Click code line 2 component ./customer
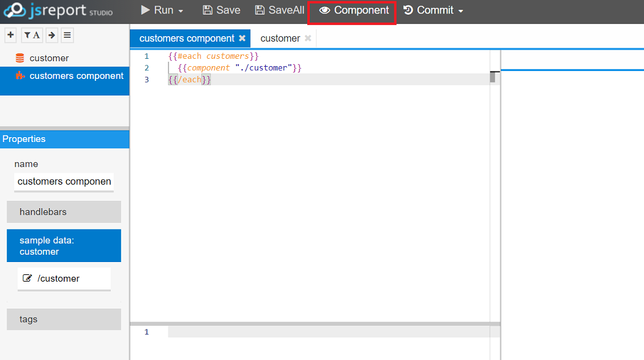 pos(239,68)
